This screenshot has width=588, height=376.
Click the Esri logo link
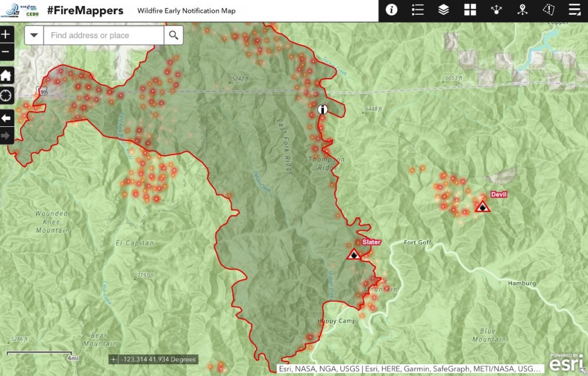point(567,363)
